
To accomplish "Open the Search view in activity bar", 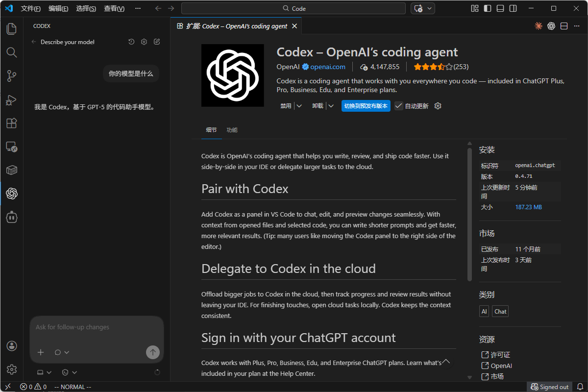I will tap(12, 52).
